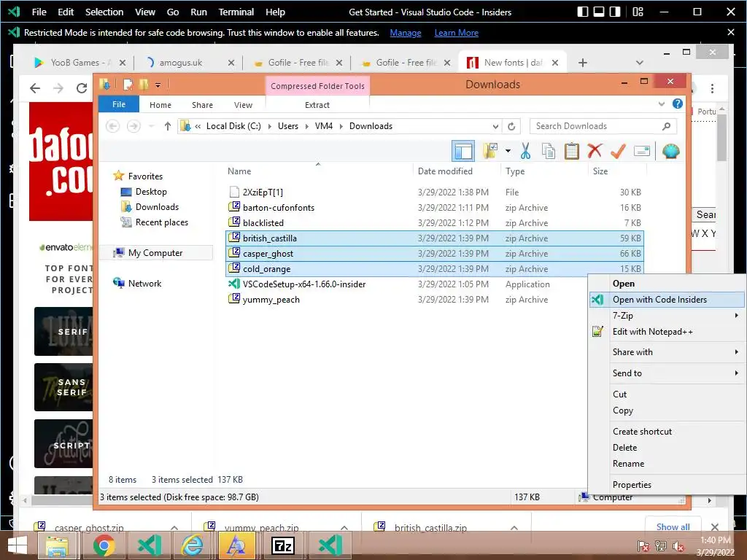Toggle the preview pane layout icon
This screenshot has height=560, width=747.
coord(463,152)
